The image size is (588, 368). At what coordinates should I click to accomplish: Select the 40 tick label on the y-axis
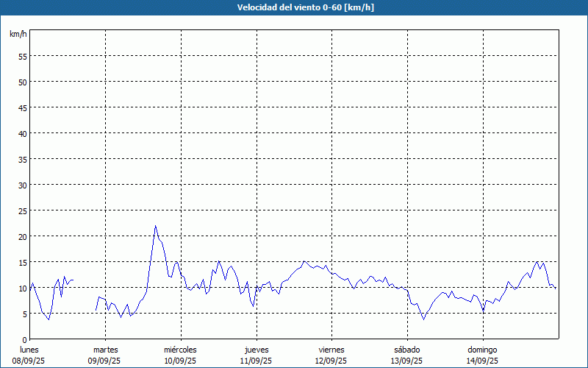22,133
